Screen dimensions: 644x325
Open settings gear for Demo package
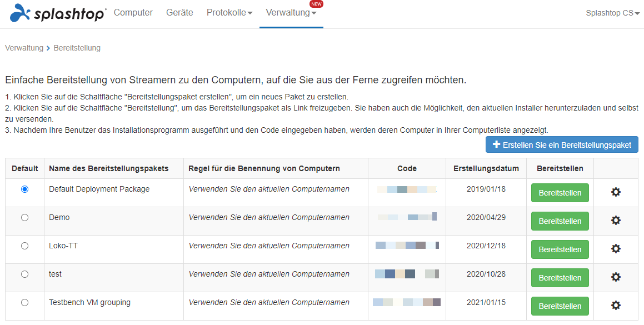(x=616, y=220)
